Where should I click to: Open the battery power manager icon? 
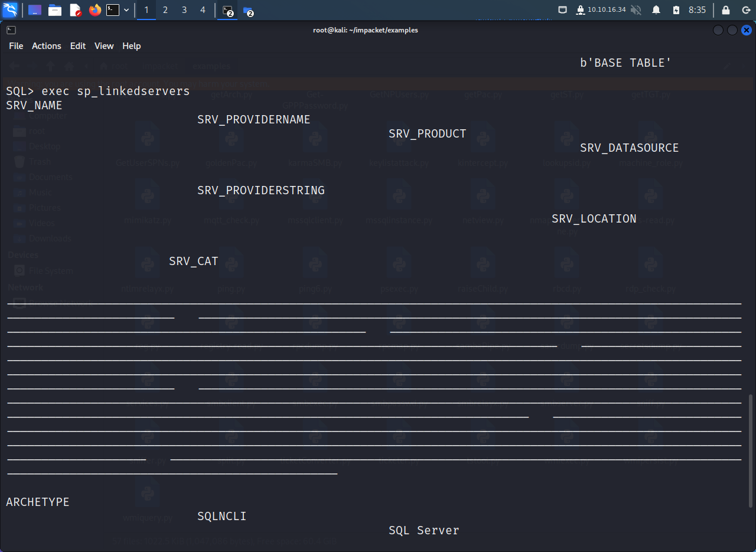pos(676,10)
